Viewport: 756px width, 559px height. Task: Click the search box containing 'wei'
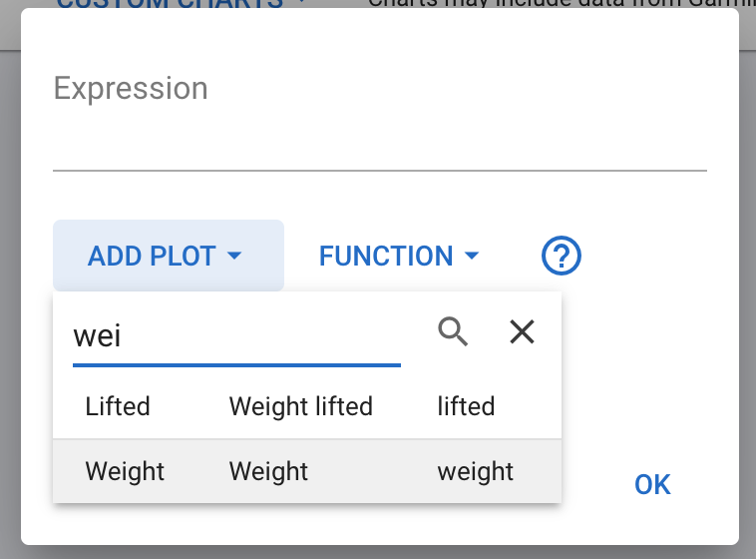236,335
